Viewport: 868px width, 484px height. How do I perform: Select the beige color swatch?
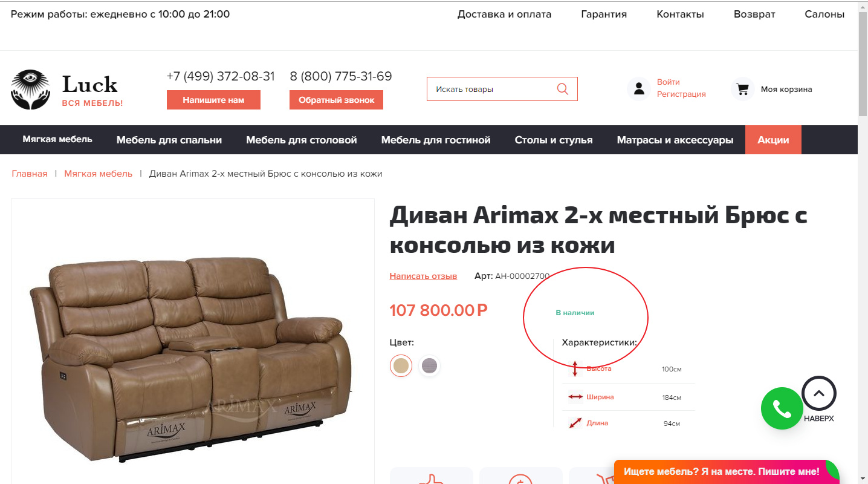tap(401, 365)
